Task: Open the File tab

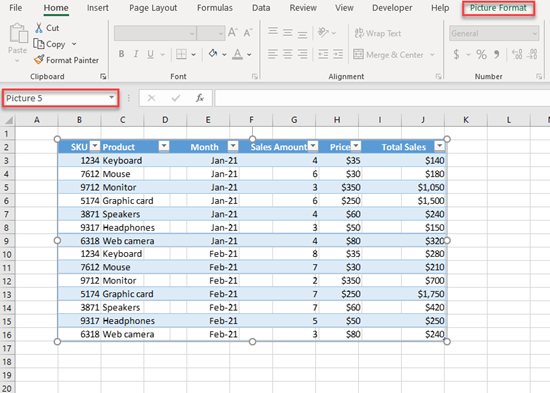Action: pos(15,8)
